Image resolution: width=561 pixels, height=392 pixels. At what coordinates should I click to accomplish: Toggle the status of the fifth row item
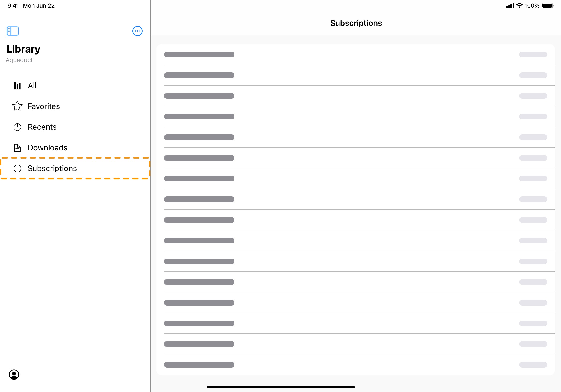pos(533,137)
